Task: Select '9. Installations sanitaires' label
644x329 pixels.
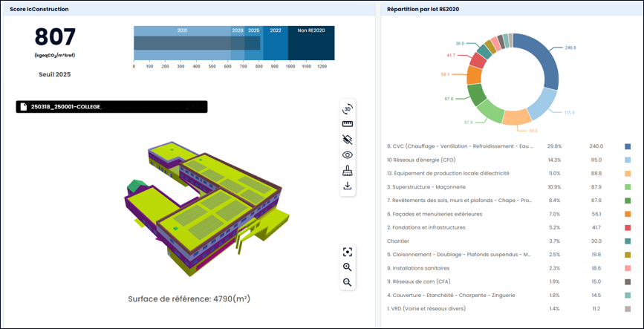Action: click(x=418, y=268)
